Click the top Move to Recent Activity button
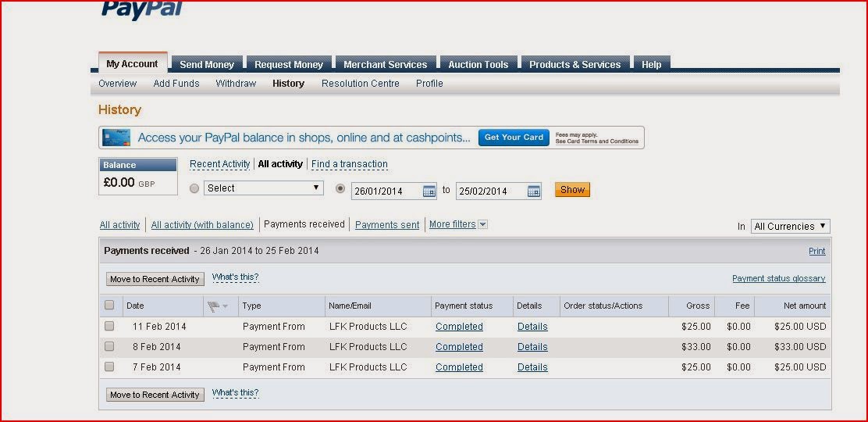The height and width of the screenshot is (422, 868). pos(155,279)
